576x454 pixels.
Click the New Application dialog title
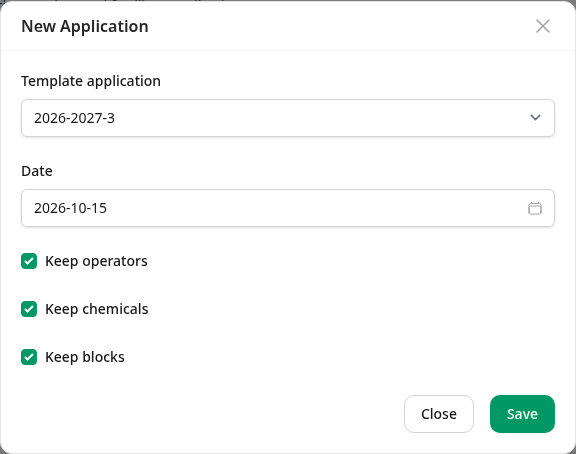point(85,26)
